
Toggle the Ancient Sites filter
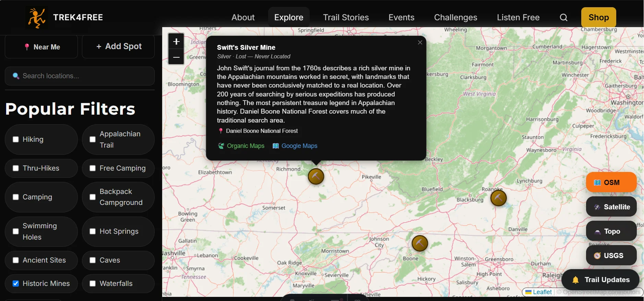[16, 260]
